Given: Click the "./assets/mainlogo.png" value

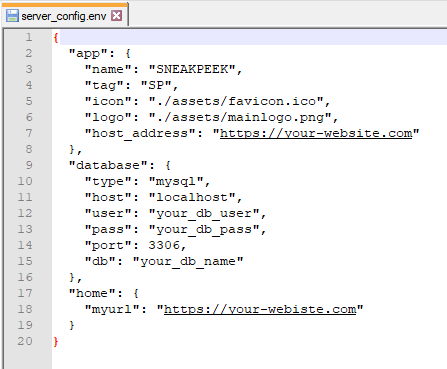Looking at the screenshot, I should [240, 117].
